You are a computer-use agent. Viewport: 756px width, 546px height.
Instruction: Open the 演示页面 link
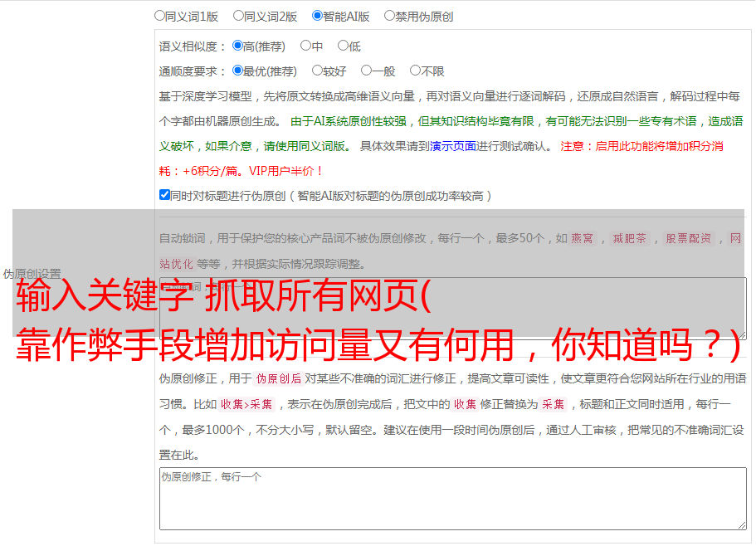pos(453,147)
